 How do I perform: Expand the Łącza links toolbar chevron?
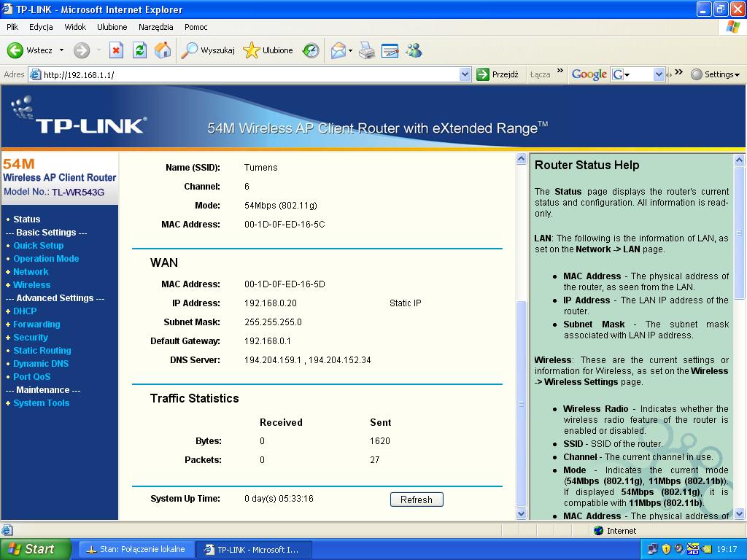click(x=560, y=71)
